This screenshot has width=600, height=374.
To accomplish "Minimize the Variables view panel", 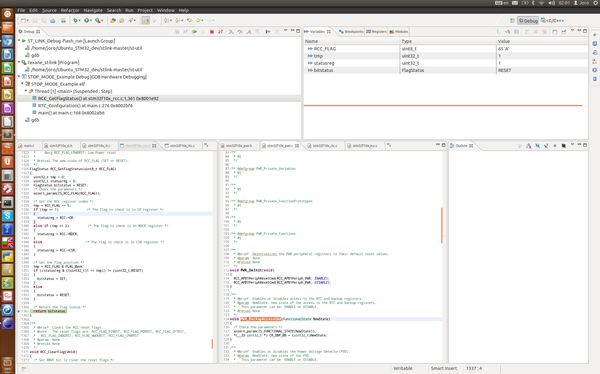I will (x=579, y=31).
